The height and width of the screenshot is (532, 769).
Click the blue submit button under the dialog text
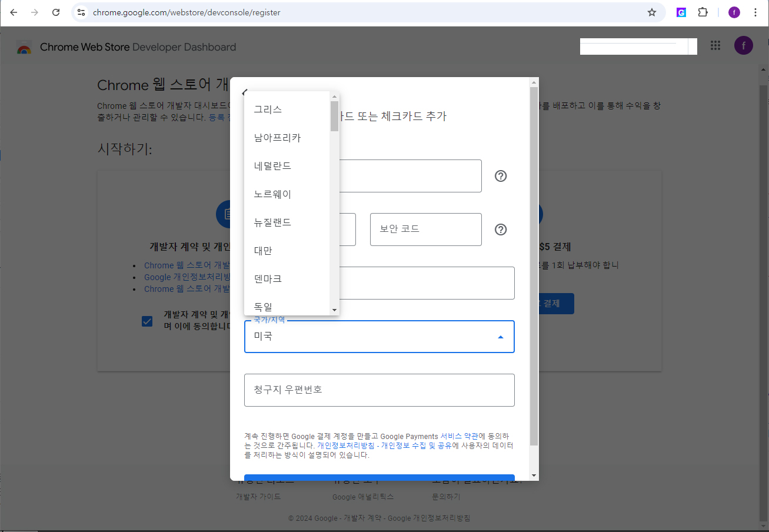pos(379,477)
